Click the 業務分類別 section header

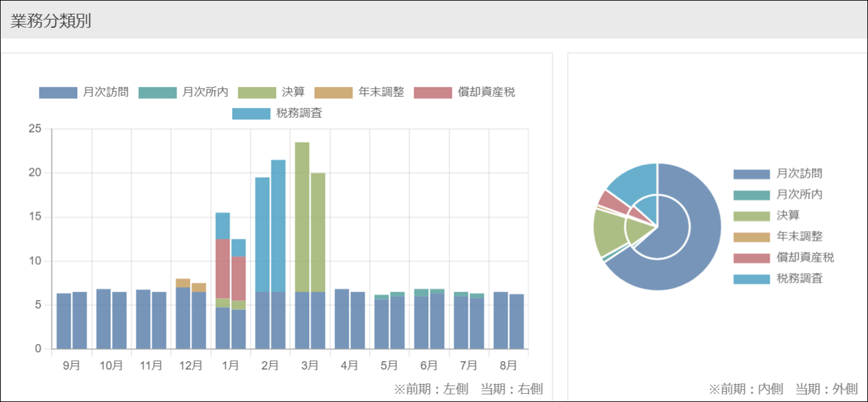pos(51,20)
